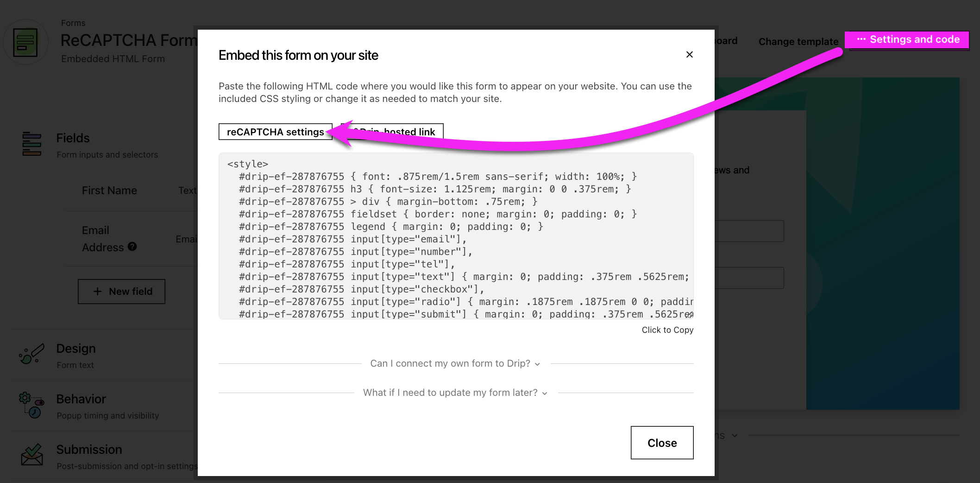Viewport: 980px width, 483px height.
Task: Click inside the embed code text box
Action: [x=456, y=236]
